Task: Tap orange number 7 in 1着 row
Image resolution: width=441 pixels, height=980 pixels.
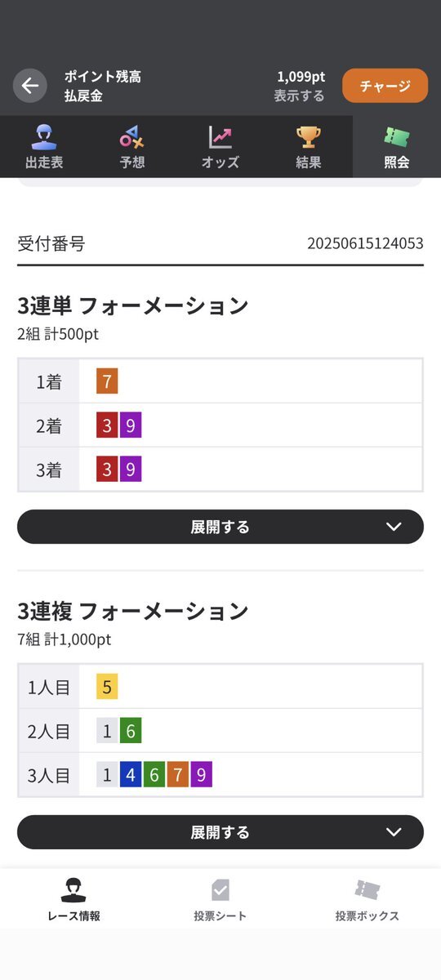Action: 107,381
